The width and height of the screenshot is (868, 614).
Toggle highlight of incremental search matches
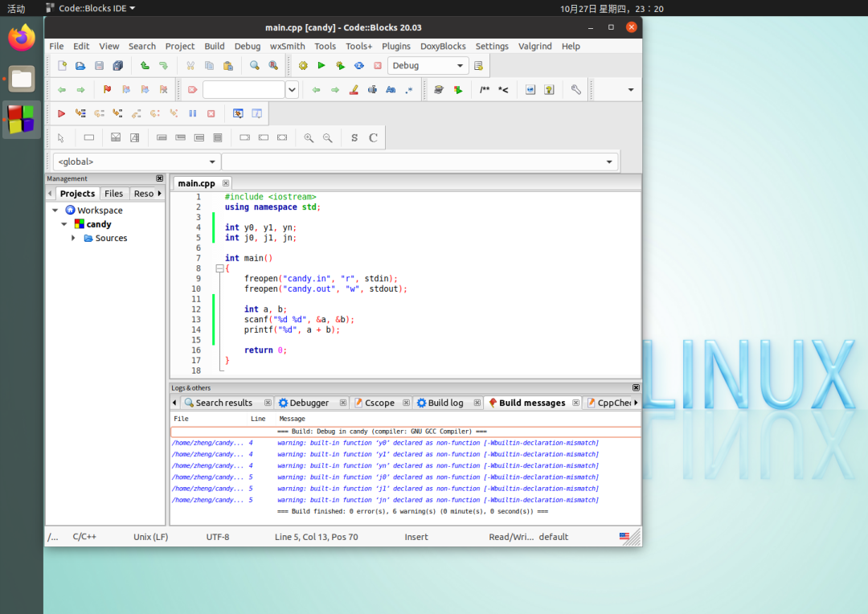tap(354, 90)
